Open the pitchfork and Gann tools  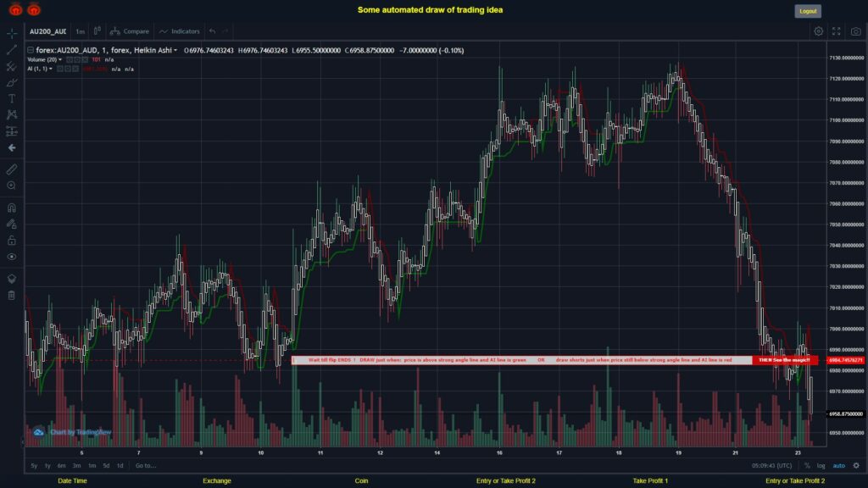coord(12,66)
